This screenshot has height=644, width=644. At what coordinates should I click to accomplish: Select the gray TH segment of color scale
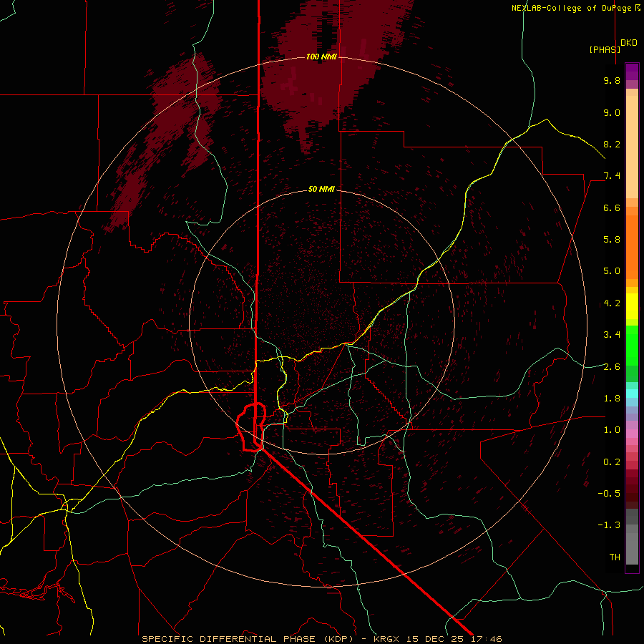pos(632,548)
